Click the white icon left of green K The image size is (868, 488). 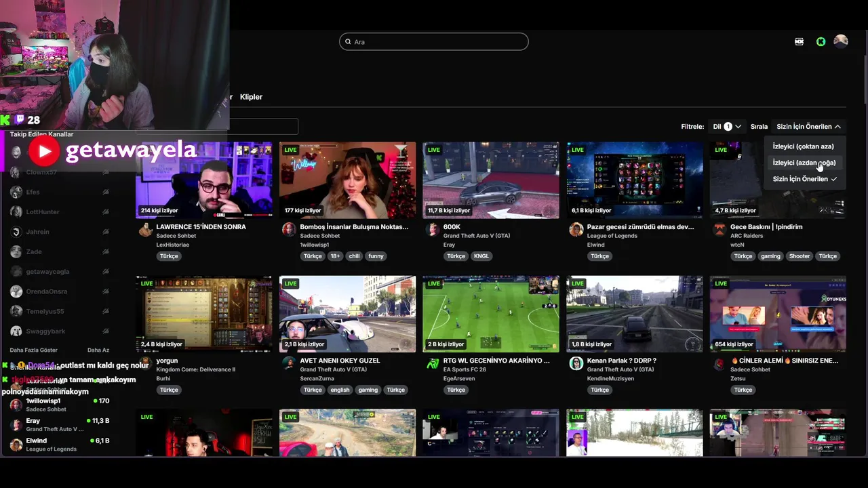(x=799, y=41)
